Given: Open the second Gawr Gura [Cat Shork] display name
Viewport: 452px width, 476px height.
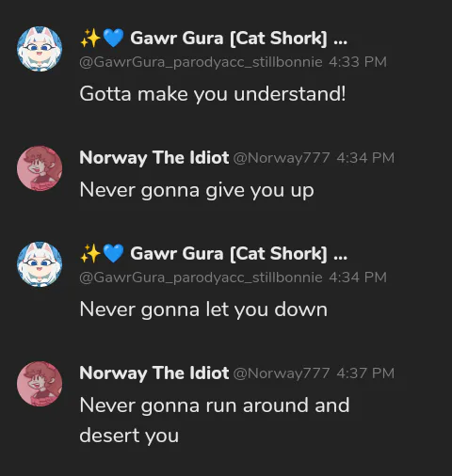Looking at the screenshot, I should [x=238, y=253].
